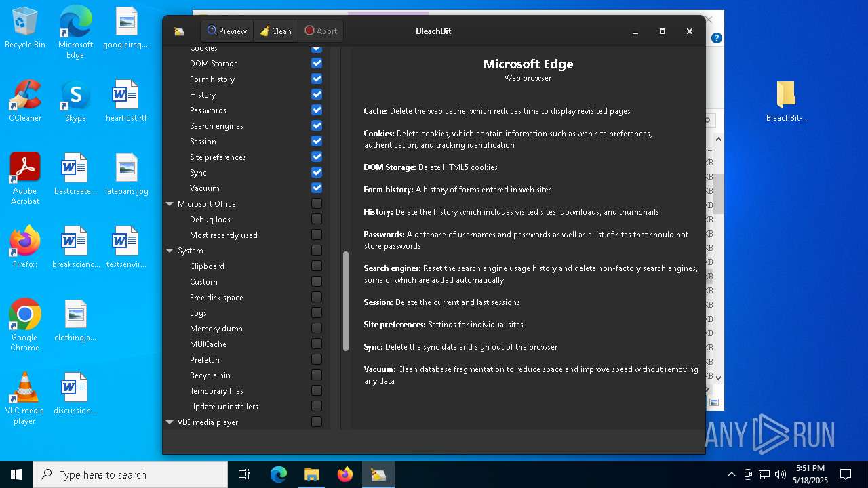Screen dimensions: 868x488
Task: Open the BleachBit application menu icon
Action: pos(179,31)
